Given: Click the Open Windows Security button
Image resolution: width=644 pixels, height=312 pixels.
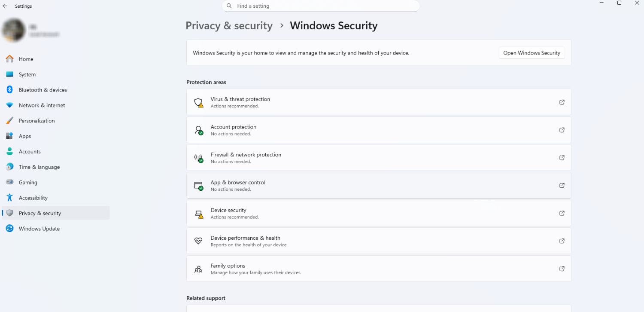Looking at the screenshot, I should [x=532, y=53].
